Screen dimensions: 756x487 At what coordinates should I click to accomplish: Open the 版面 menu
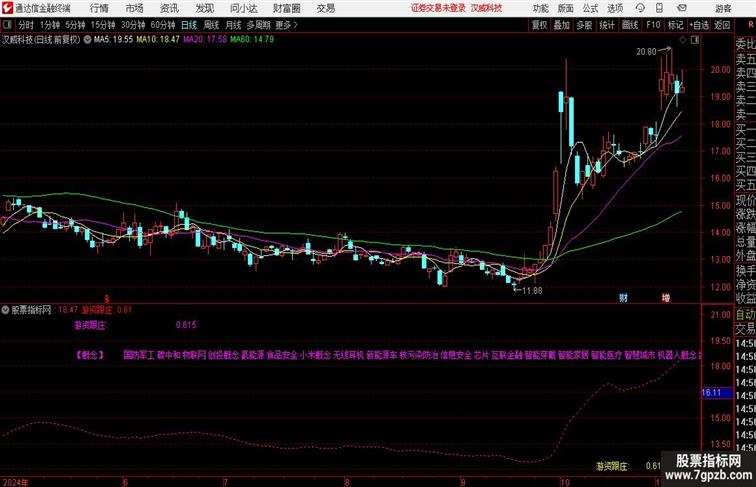click(x=566, y=8)
